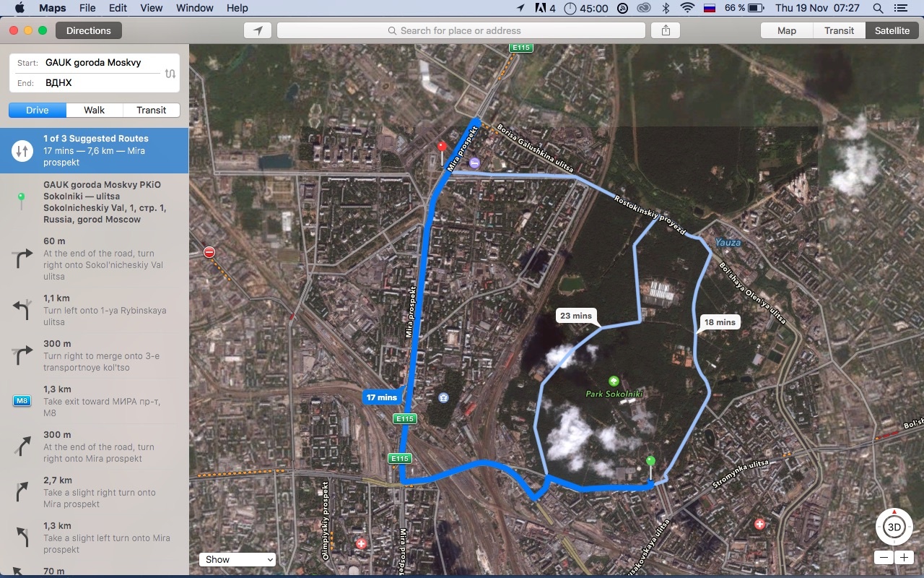
Task: Select step turn left onto 1-ya Rybinskaya
Action: point(95,310)
